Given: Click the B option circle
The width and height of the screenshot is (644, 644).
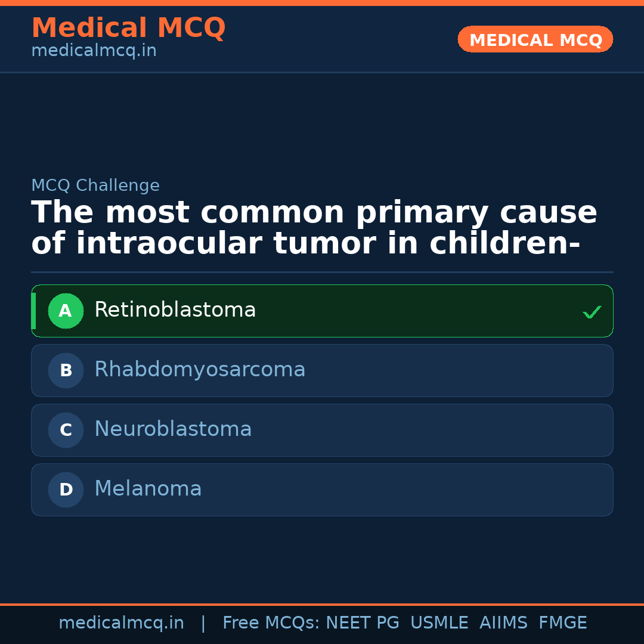Looking at the screenshot, I should point(66,370).
